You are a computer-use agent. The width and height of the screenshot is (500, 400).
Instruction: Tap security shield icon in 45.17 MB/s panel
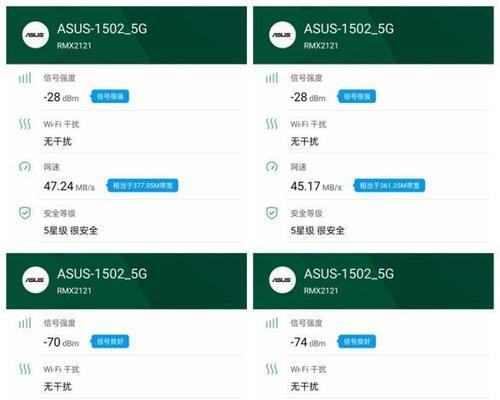coord(272,213)
